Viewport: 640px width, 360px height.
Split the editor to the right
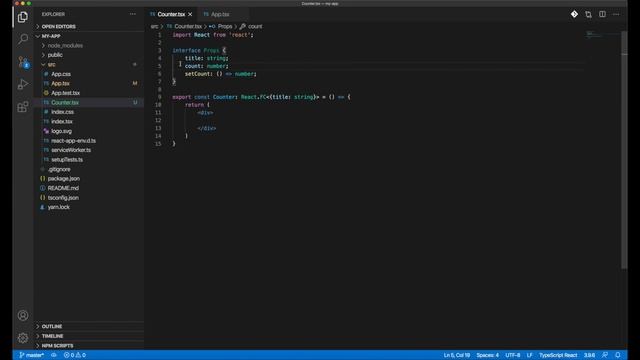pyautogui.click(x=602, y=14)
